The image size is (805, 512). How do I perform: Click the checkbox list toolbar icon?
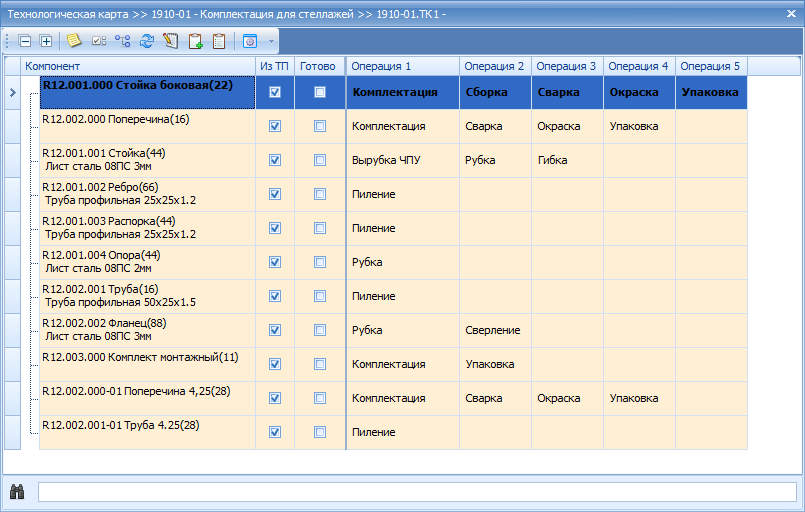pos(99,41)
